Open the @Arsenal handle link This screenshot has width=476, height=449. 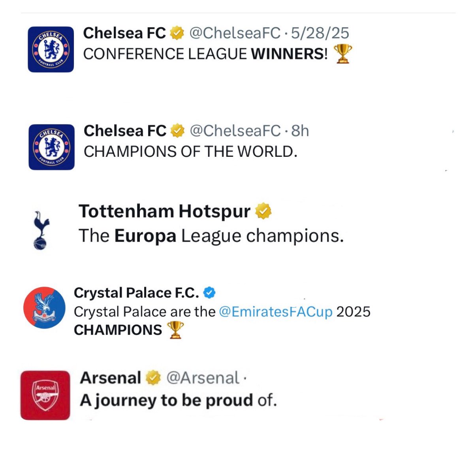coord(203,378)
